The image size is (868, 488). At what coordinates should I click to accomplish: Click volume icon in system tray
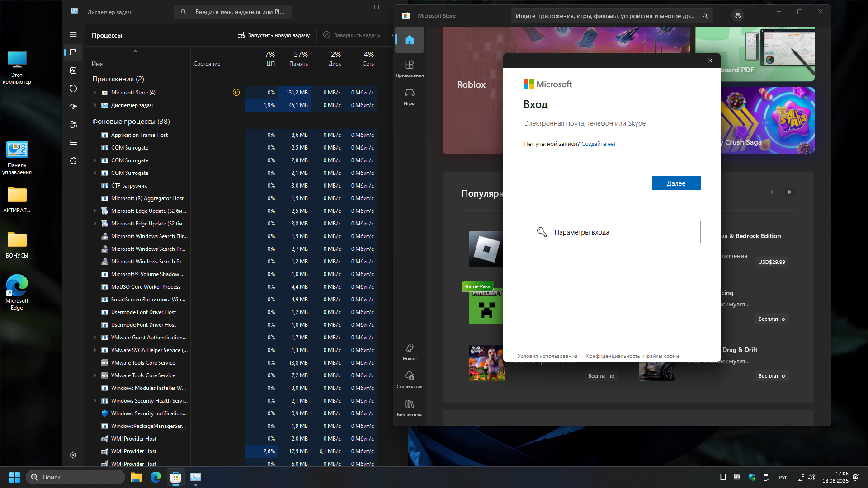811,477
